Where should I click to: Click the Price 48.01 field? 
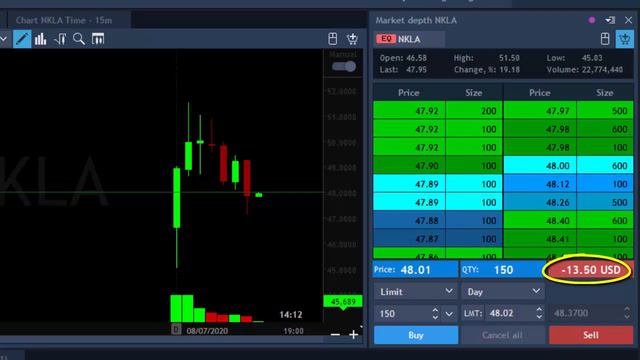point(416,270)
